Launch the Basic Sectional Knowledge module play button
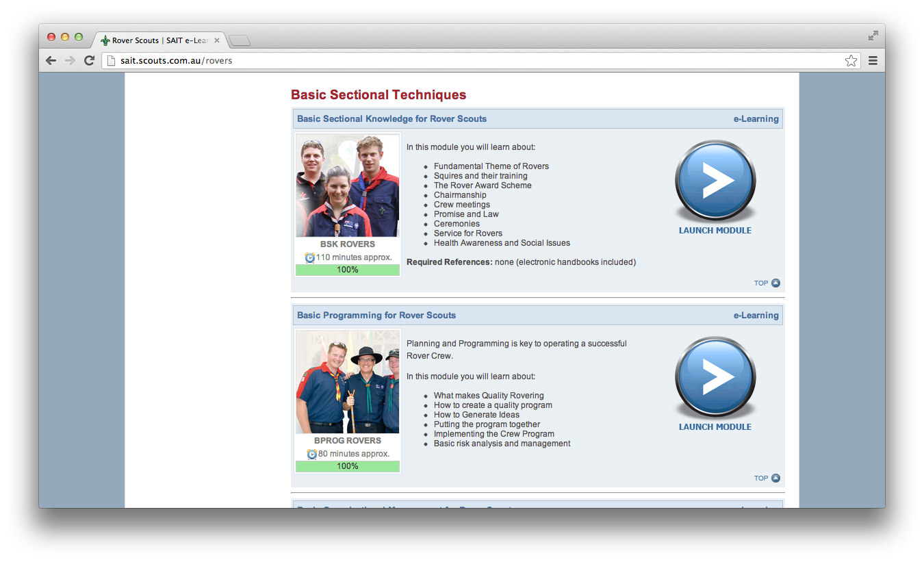 point(715,181)
